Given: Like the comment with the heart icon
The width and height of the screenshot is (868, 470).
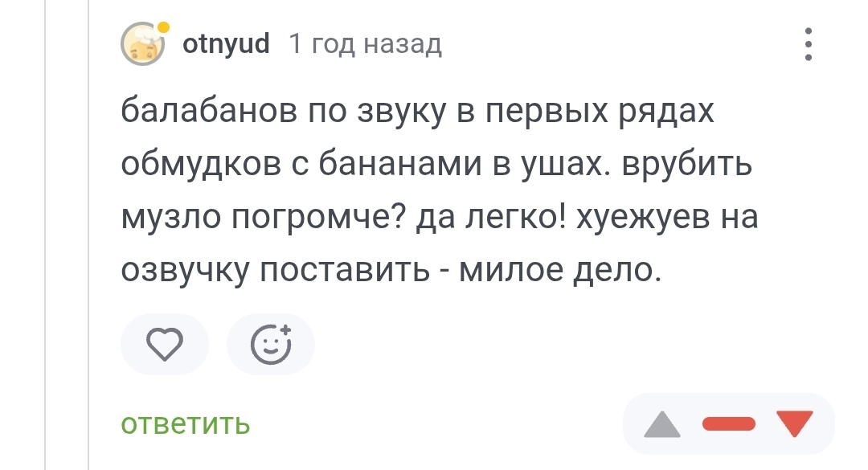Looking at the screenshot, I should 165,345.
